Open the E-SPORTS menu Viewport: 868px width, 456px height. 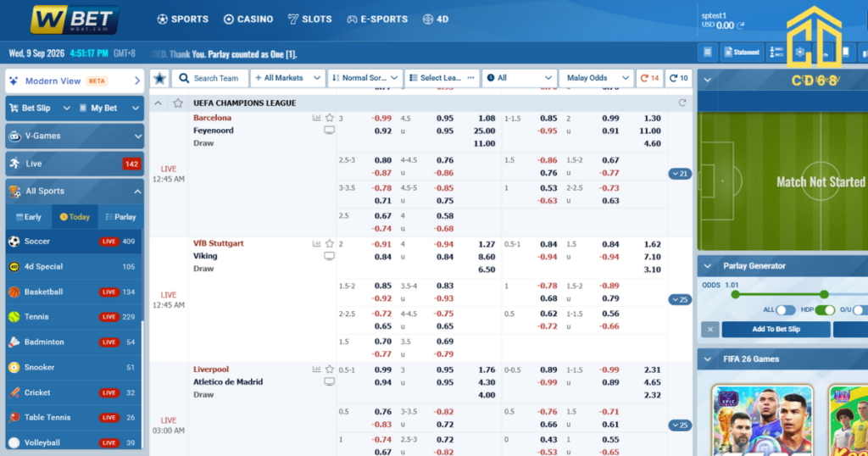point(377,19)
